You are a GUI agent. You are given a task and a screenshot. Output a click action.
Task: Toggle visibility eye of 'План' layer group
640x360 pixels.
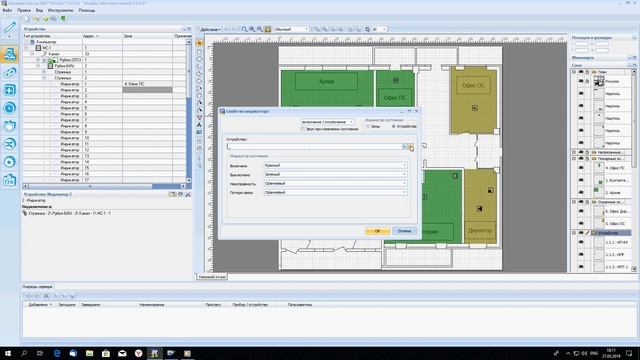pyautogui.click(x=581, y=72)
